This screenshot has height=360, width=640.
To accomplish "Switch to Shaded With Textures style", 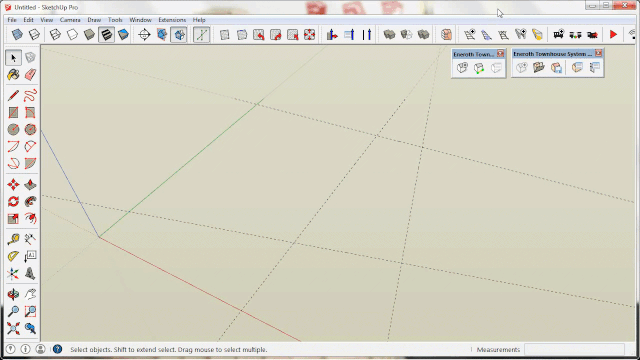I will pos(106,35).
